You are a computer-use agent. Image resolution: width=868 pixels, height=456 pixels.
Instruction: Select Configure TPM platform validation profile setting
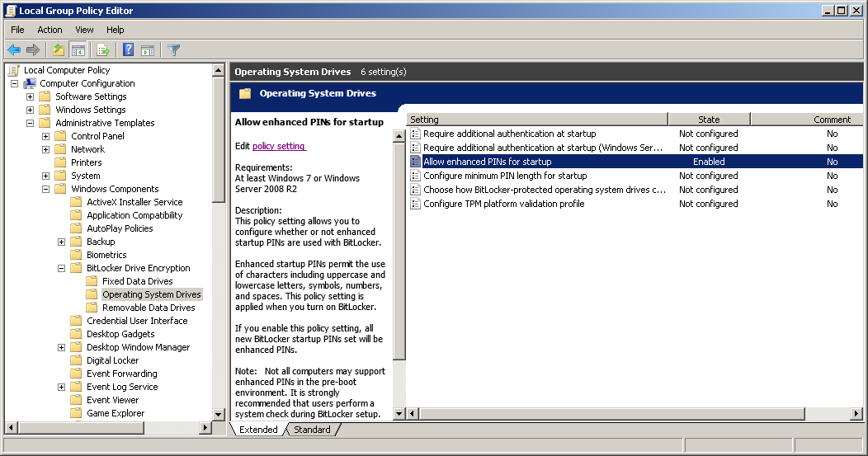[x=504, y=204]
